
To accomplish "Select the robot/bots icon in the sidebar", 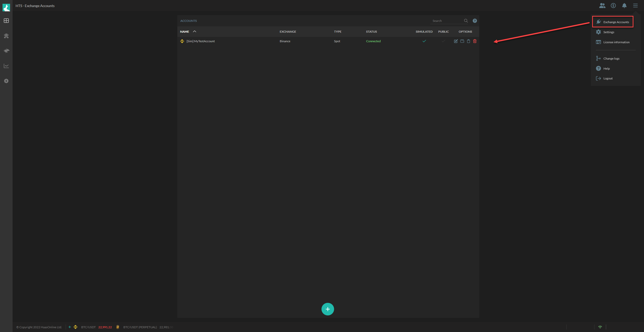I will coord(6,36).
